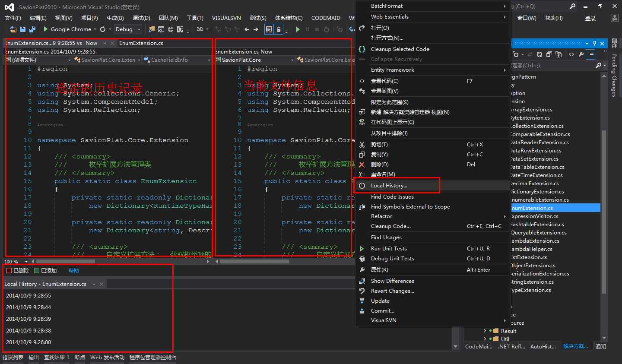Screen dimensions: 622x364
Task: Click the pause debugging icon
Action: [x=308, y=29]
